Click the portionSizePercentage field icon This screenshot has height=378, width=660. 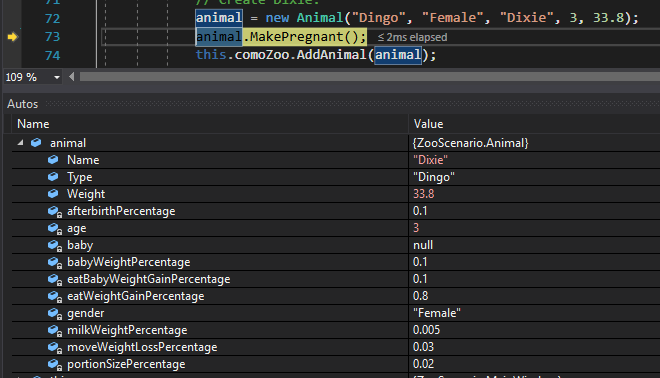point(55,365)
